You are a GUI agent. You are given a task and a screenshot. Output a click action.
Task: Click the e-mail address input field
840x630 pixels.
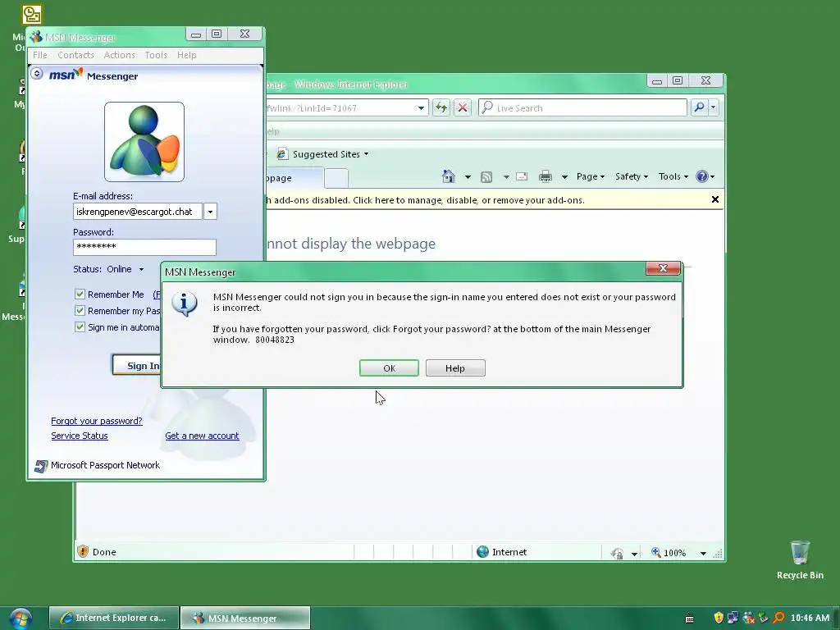pos(138,212)
